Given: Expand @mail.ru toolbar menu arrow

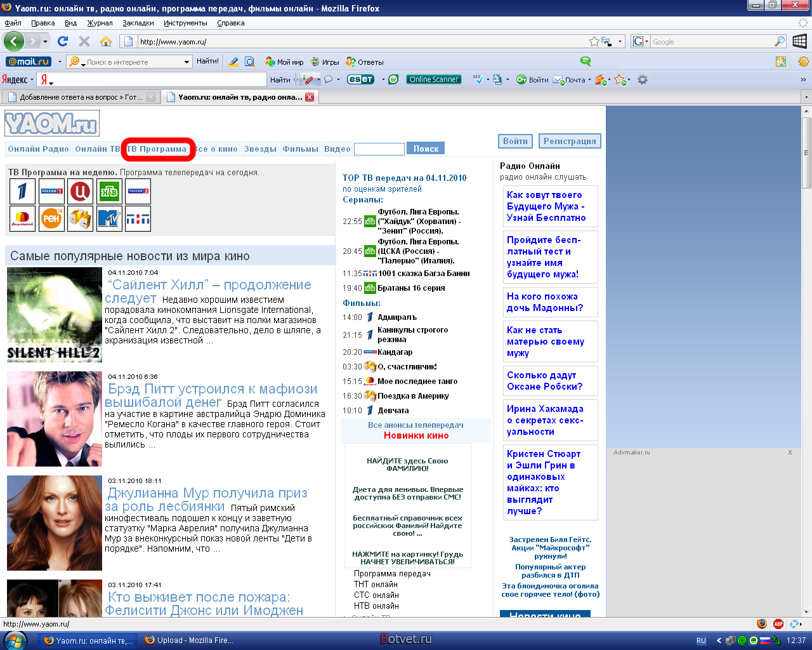Looking at the screenshot, I should pyautogui.click(x=60, y=62).
